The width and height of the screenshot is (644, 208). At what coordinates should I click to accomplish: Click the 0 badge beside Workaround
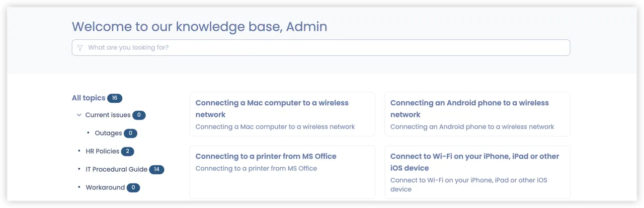click(133, 188)
